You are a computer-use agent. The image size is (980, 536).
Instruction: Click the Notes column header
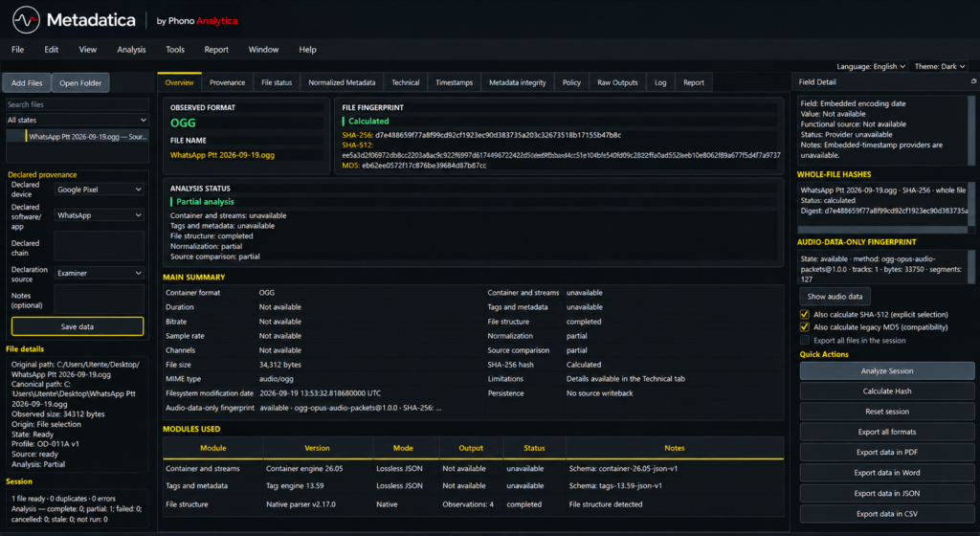coord(675,448)
